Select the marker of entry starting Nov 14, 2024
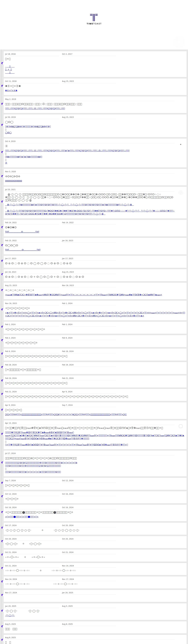Image resolution: width=188 pixels, height=644 pixels. point(2,582)
